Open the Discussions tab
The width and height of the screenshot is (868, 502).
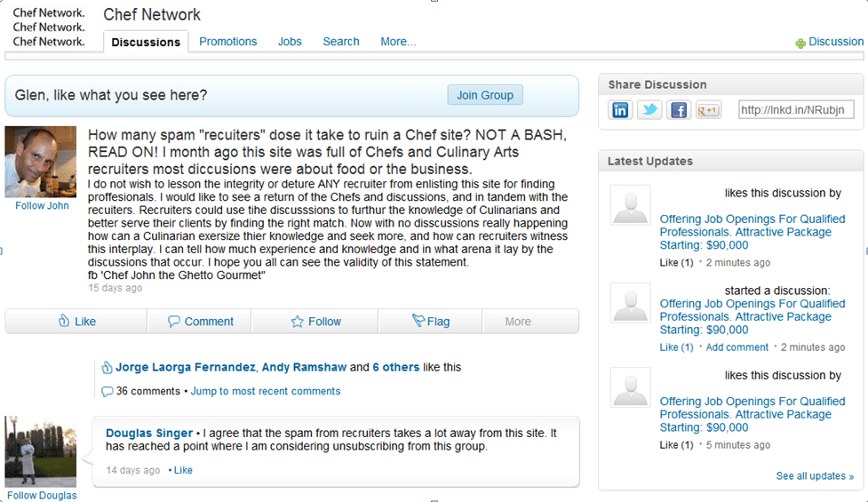(146, 42)
